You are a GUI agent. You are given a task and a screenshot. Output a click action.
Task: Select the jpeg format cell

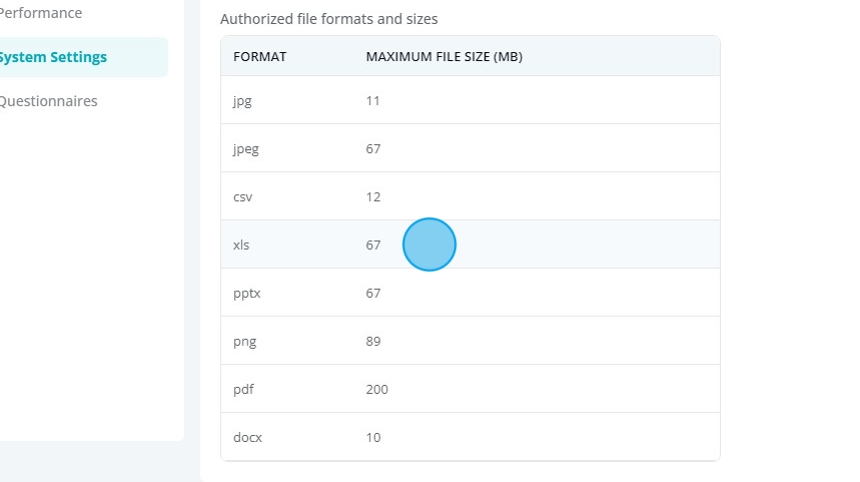point(246,149)
